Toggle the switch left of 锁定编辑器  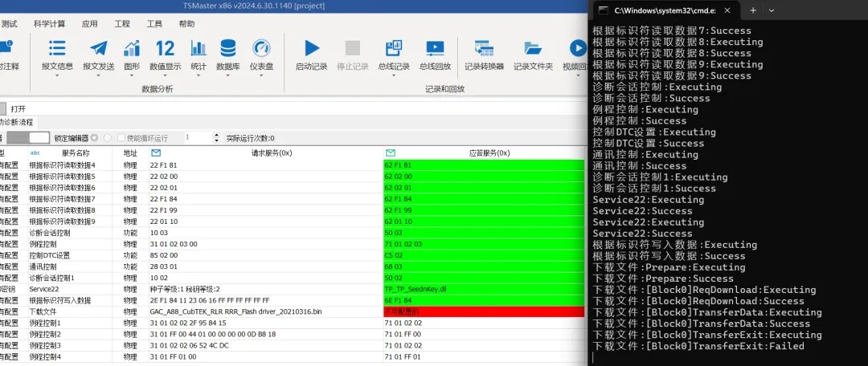(x=28, y=138)
